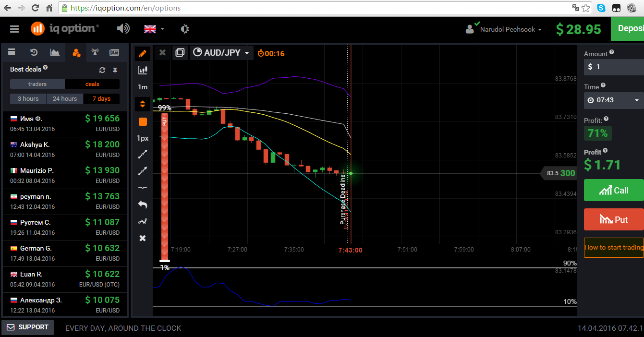The width and height of the screenshot is (644, 337).
Task: Select deal by Рустем С. $11 087
Action: (x=65, y=228)
